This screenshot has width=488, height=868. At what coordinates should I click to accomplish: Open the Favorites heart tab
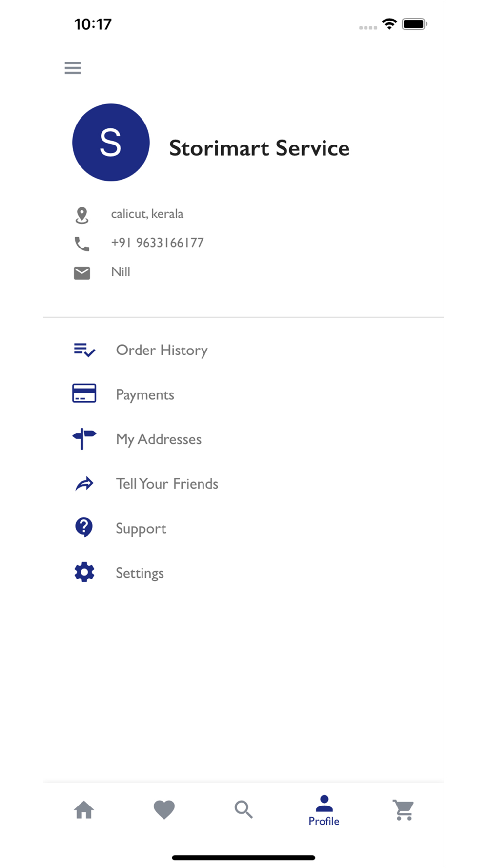pyautogui.click(x=164, y=810)
